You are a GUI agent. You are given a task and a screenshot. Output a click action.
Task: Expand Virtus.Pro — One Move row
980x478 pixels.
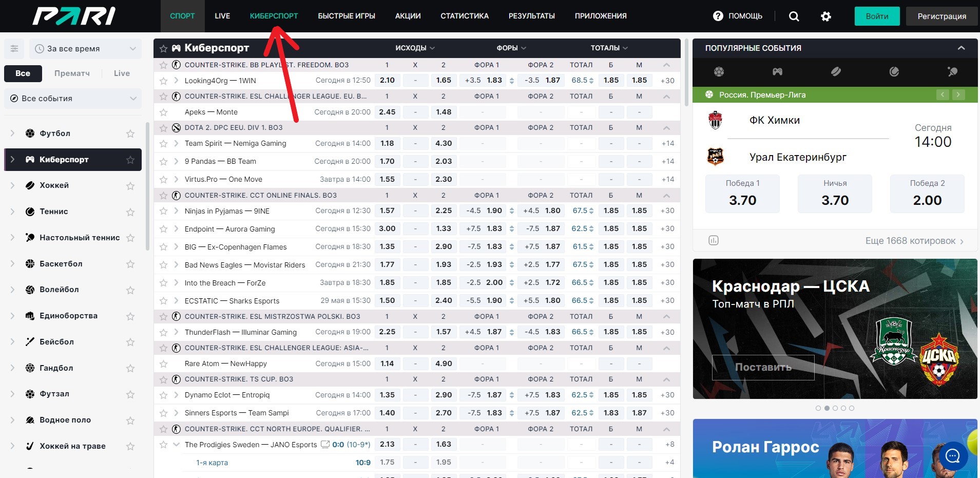176,179
